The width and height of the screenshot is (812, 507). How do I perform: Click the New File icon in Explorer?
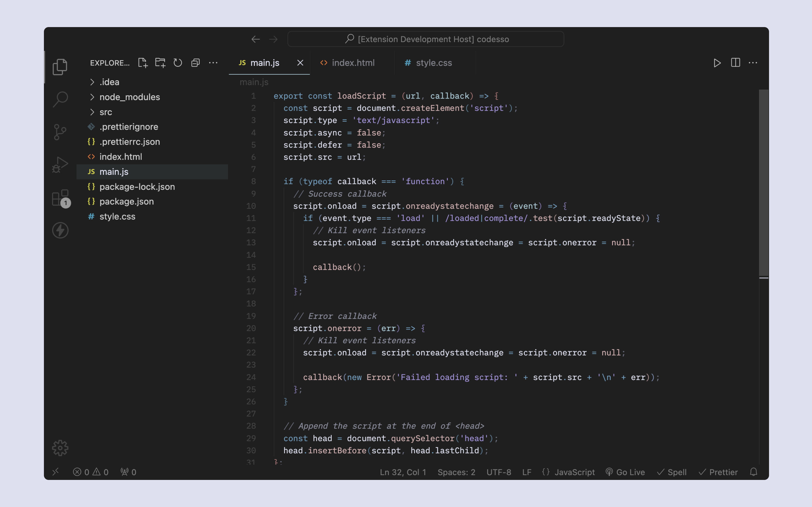click(x=143, y=63)
